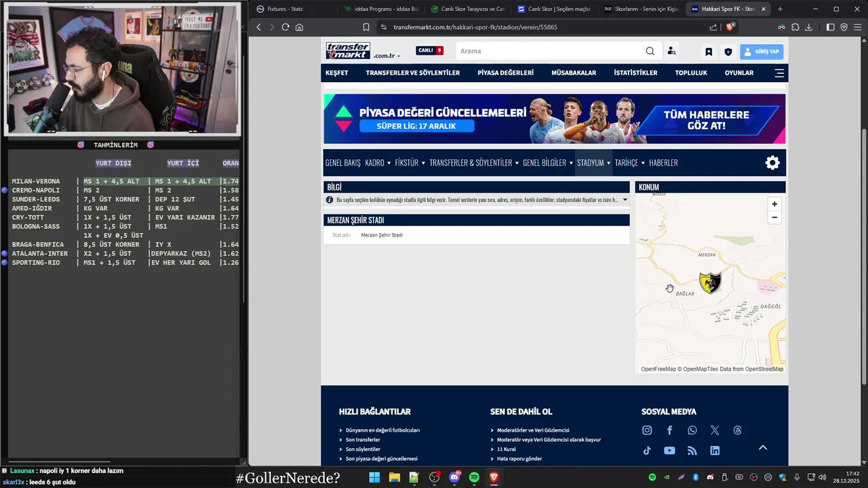Click the Hakkari Spor club crest map marker
The image size is (868, 488).
710,283
